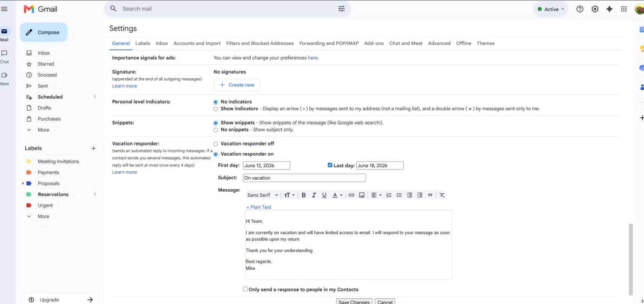Increase indent of message text

(420, 195)
